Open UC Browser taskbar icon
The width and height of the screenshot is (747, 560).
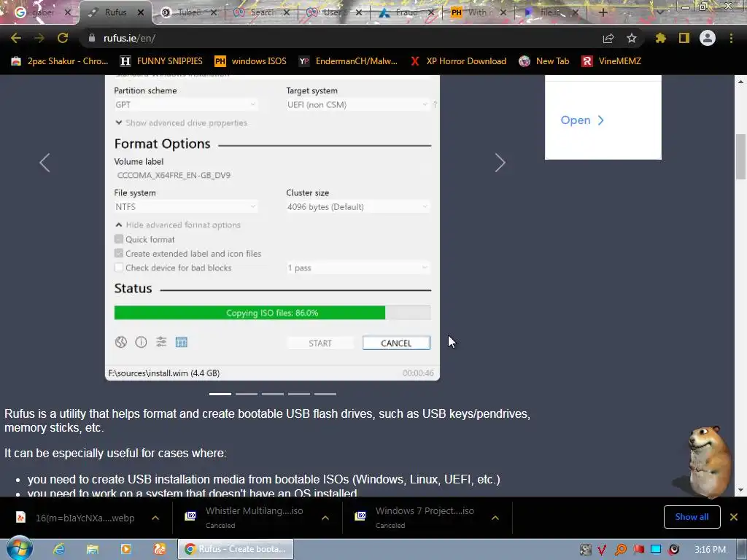point(159,549)
